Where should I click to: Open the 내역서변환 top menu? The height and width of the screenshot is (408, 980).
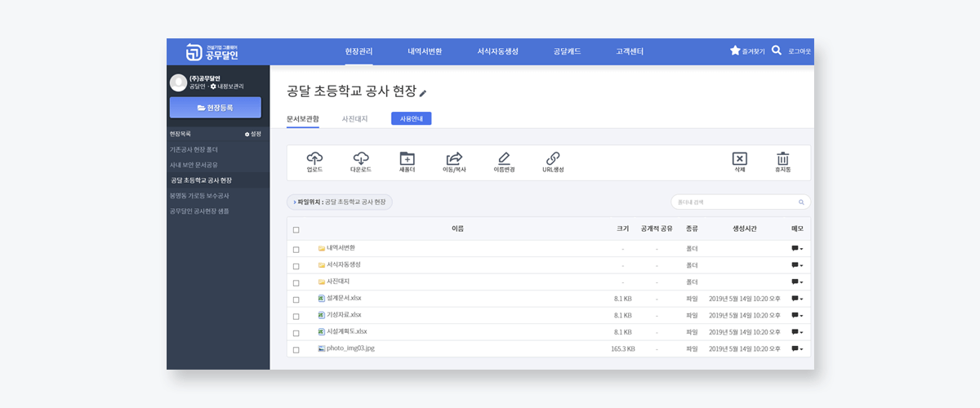425,51
